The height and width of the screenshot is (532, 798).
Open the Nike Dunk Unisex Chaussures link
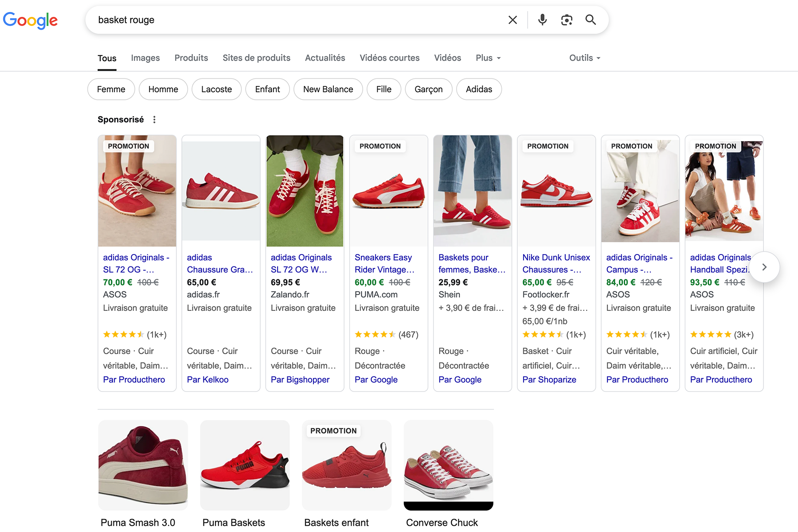pyautogui.click(x=556, y=263)
